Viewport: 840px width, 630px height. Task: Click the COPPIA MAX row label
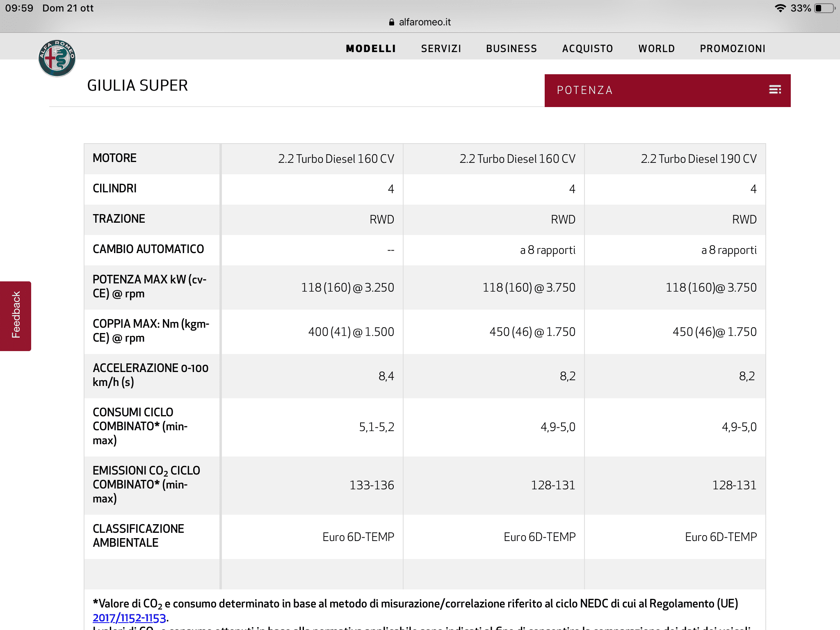pyautogui.click(x=151, y=331)
